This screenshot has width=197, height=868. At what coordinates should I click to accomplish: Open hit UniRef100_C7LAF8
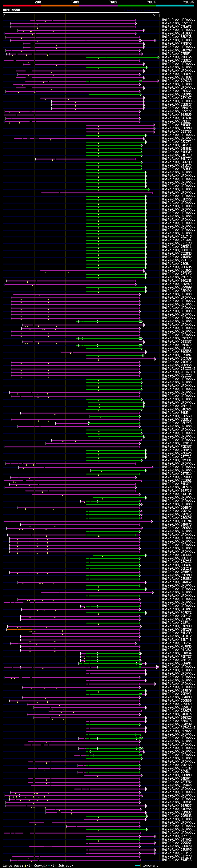[x=177, y=26]
